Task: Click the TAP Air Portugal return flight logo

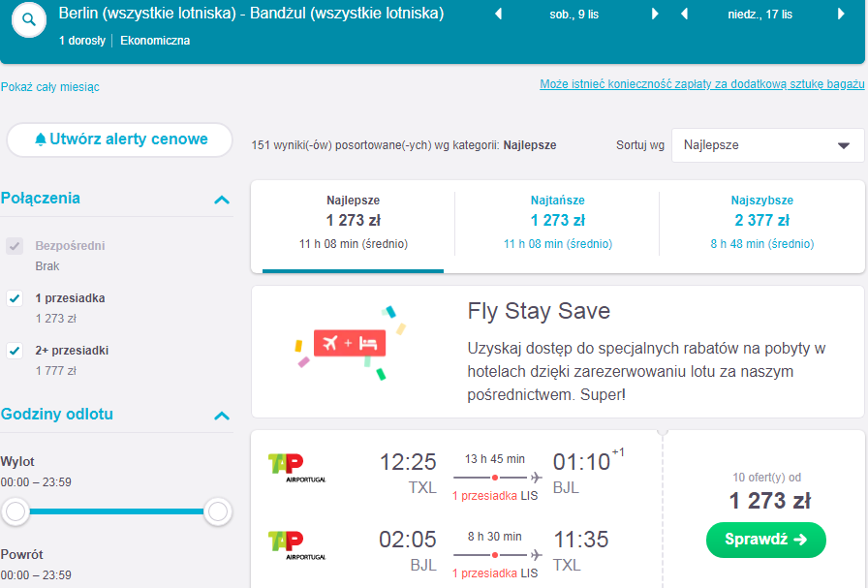Action: [x=297, y=545]
